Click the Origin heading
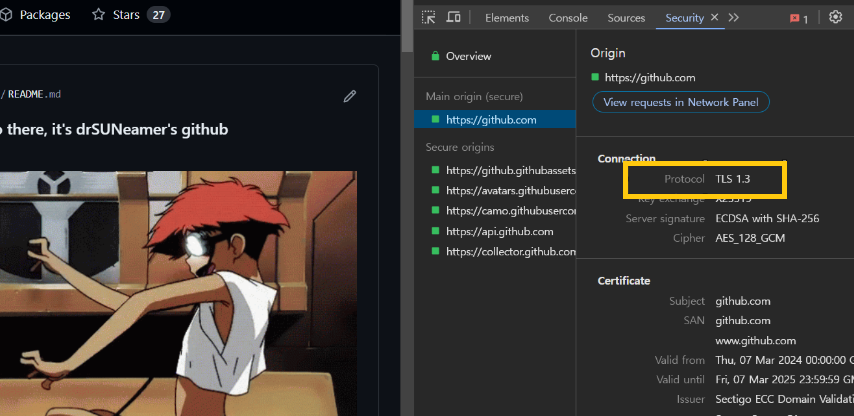Image resolution: width=854 pixels, height=416 pixels. [x=608, y=53]
